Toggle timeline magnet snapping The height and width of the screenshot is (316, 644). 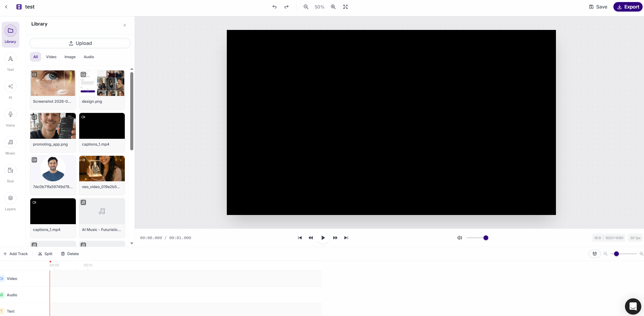click(595, 254)
